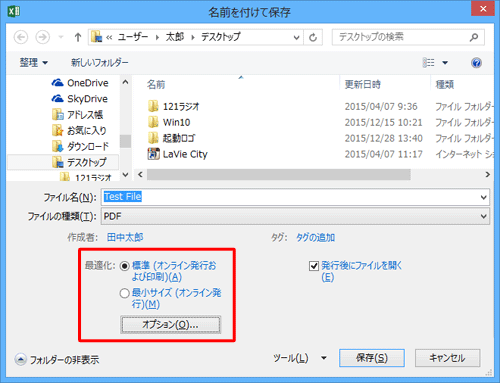Select the LaVie City shortcut
Viewport: 500px width, 383px height.
click(x=178, y=154)
